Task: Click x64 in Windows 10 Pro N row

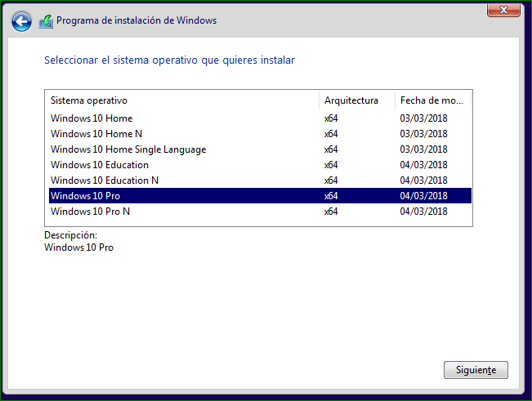Action: (331, 212)
